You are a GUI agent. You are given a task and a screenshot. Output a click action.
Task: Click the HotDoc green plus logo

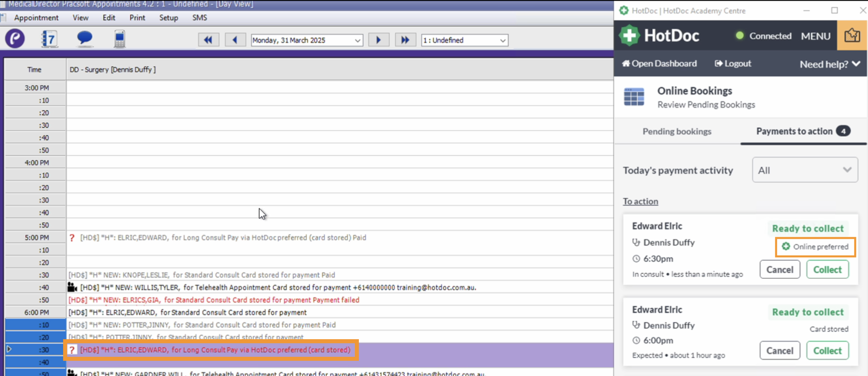pyautogui.click(x=629, y=36)
